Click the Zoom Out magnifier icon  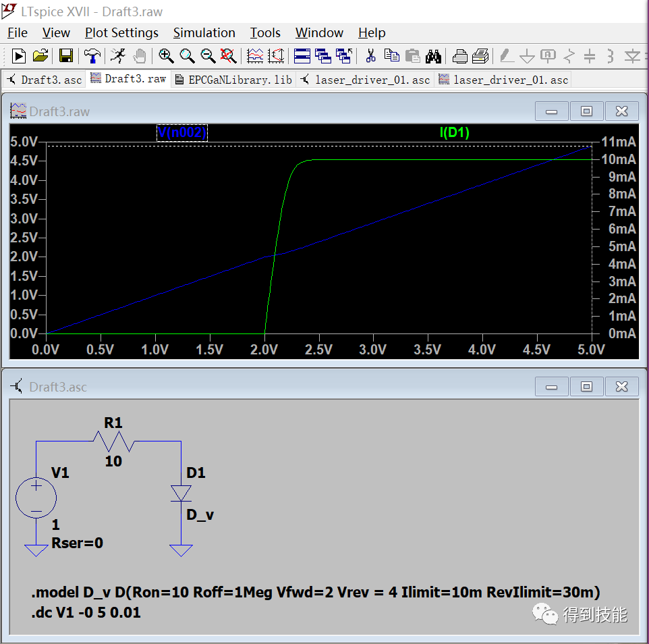point(208,55)
